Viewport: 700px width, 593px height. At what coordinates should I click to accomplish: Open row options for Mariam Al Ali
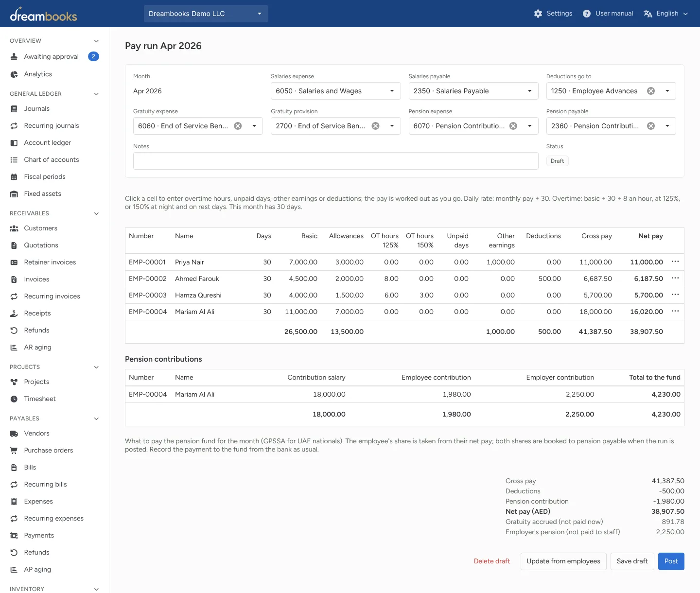pos(675,311)
